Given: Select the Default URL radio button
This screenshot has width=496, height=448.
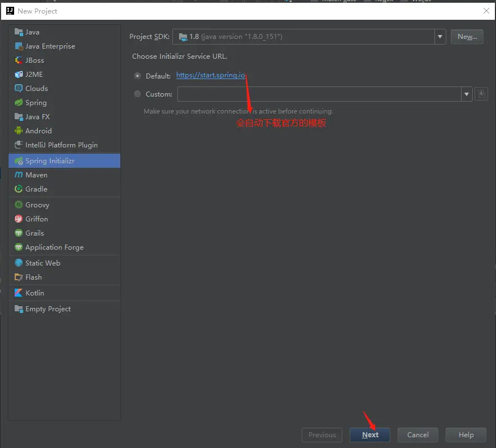Looking at the screenshot, I should point(137,76).
